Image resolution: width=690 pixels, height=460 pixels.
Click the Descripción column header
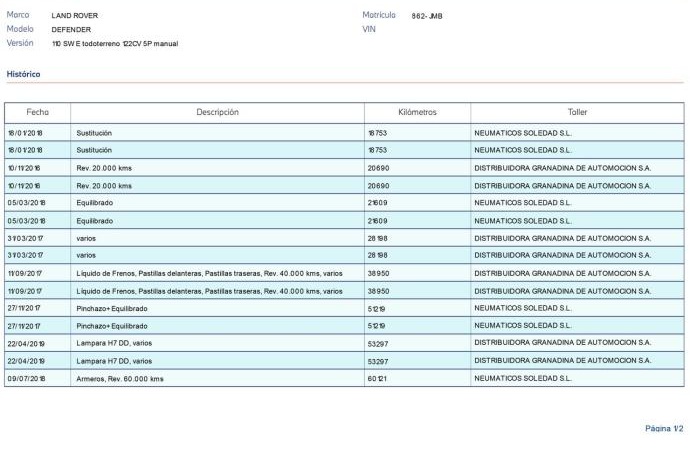coord(217,112)
